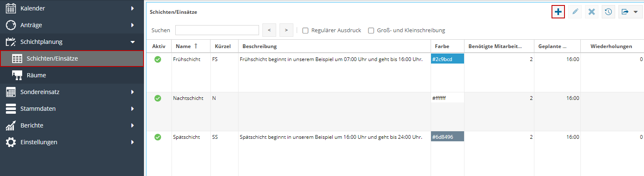This screenshot has width=644, height=176.
Task: Click the Spätschicht description text
Action: (x=331, y=137)
